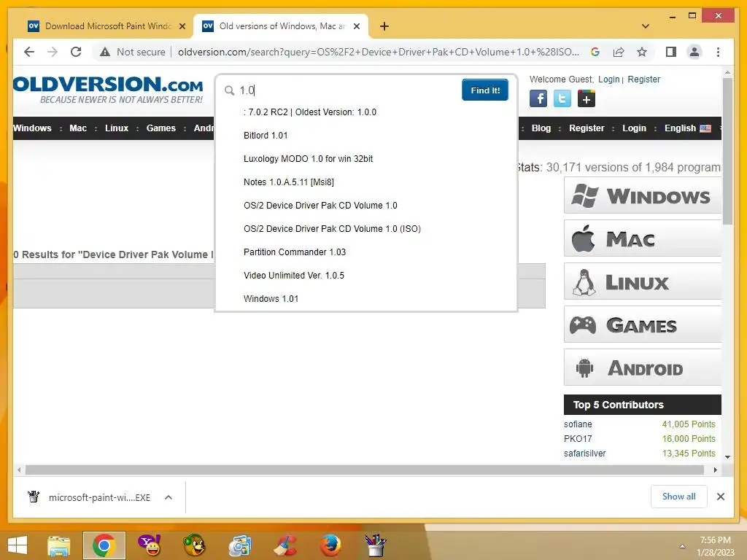Open the Facebook social icon
Screen dimensions: 747x560
click(538, 99)
